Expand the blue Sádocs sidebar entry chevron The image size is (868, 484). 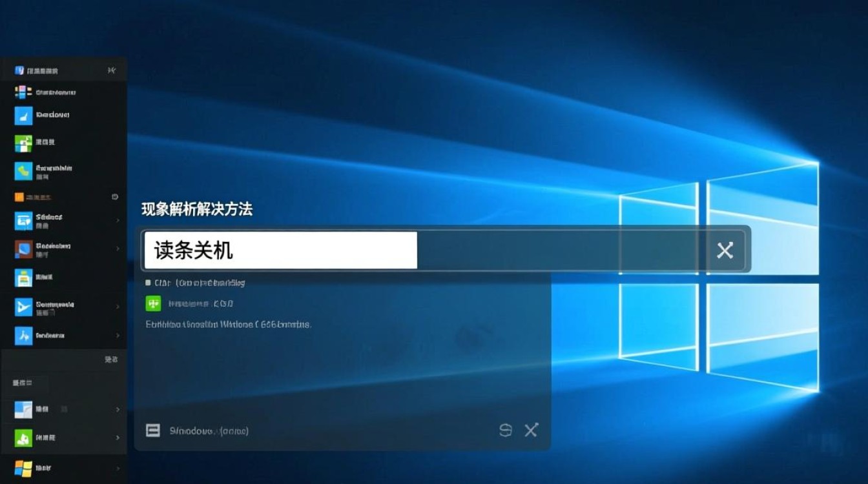[118, 220]
